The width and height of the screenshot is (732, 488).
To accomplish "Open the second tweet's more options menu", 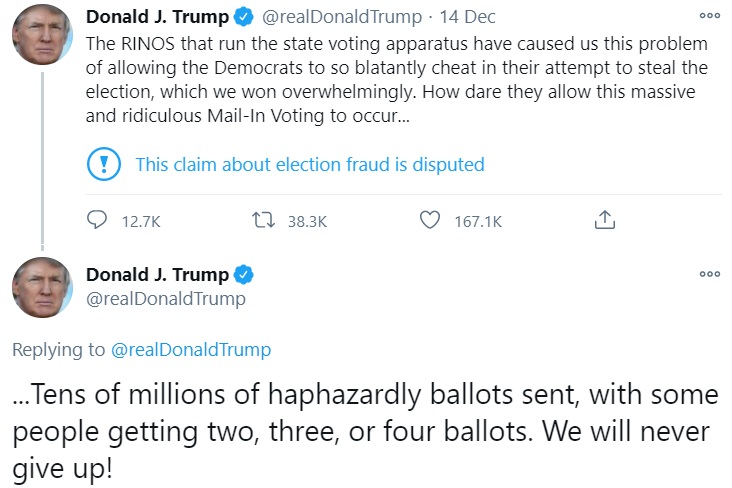I will point(709,274).
